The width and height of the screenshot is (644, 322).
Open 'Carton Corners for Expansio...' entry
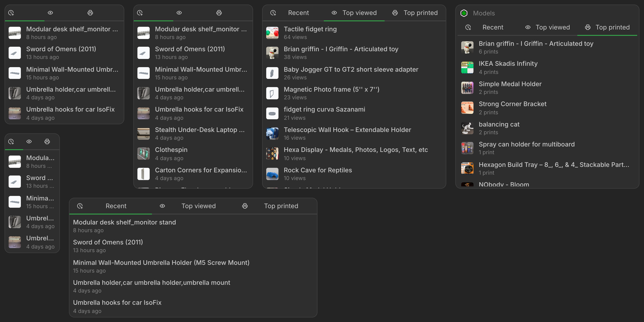[193, 174]
